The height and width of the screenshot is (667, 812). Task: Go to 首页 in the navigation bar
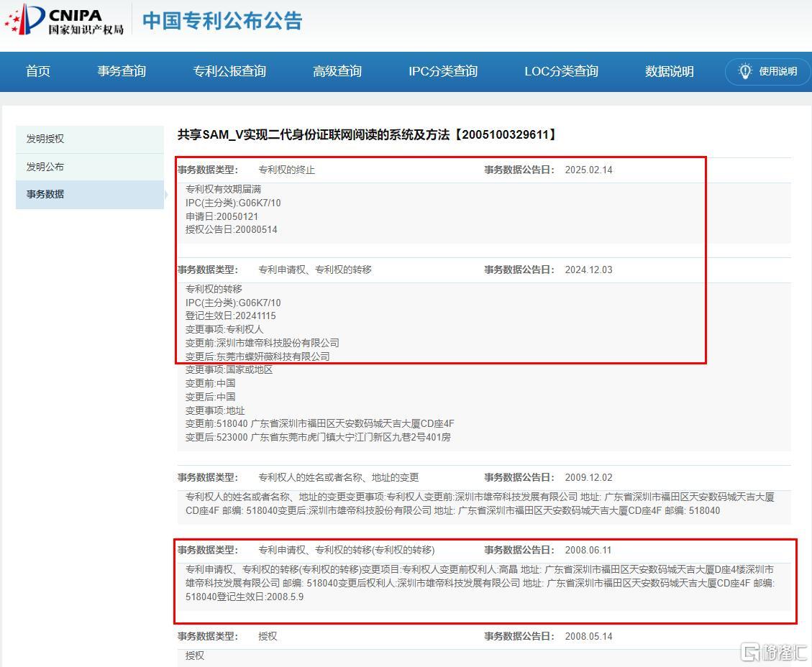[38, 71]
